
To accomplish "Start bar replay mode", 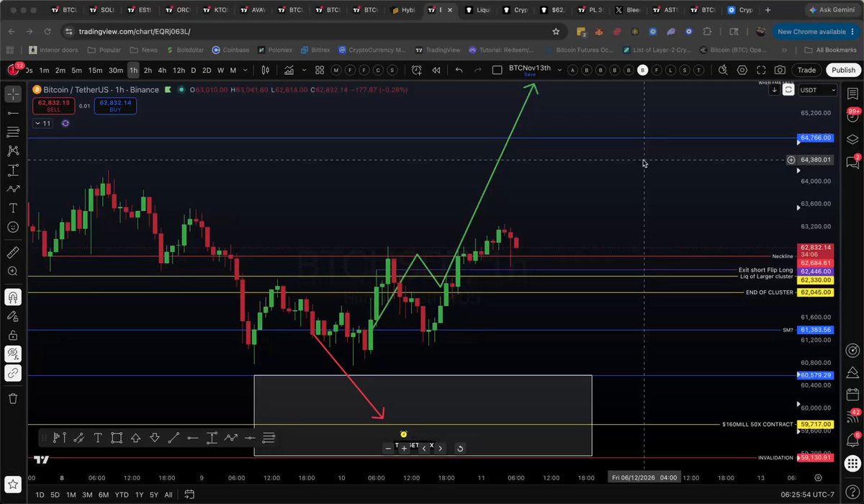I will click(x=436, y=70).
